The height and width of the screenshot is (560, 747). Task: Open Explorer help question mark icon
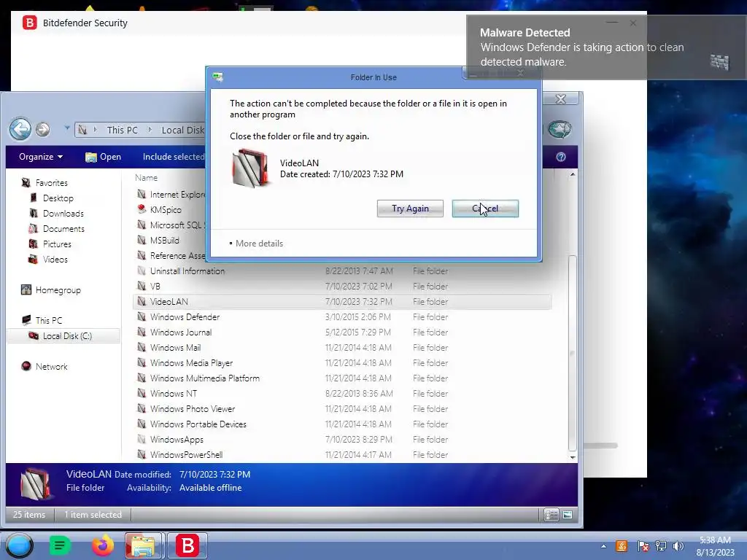click(x=561, y=157)
